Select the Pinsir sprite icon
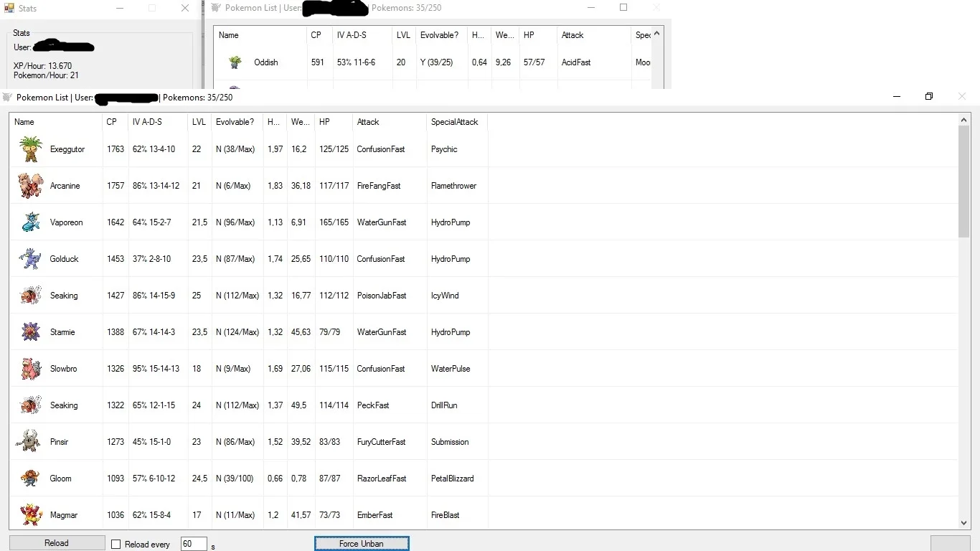 click(x=29, y=442)
